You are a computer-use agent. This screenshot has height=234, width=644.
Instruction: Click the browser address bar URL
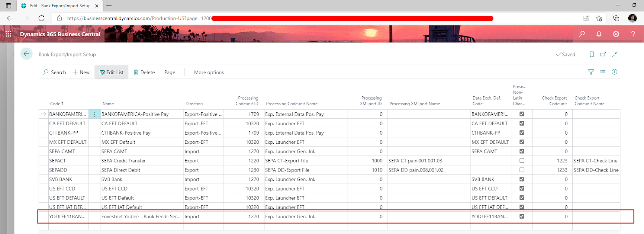139,18
